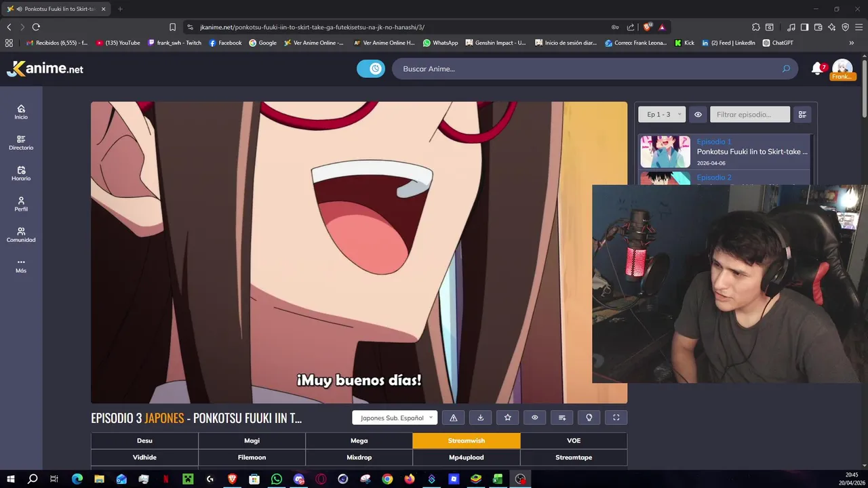Viewport: 868px width, 488px height.
Task: Toggle lights with the lightbulb button
Action: coord(589,418)
